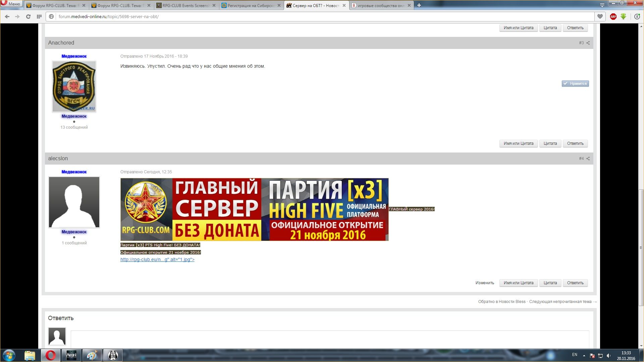The width and height of the screenshot is (644, 362).
Task: Open the Opera Меню dropdown
Action: [12, 4]
